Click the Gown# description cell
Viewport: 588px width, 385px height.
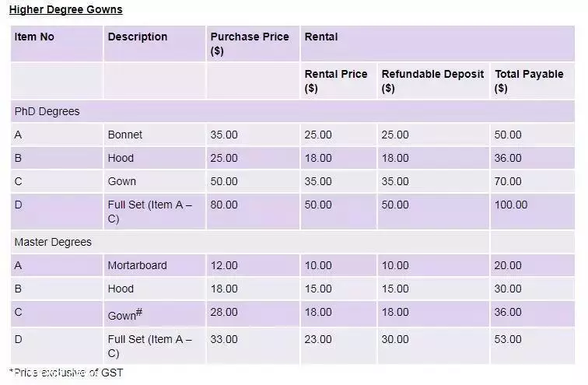155,313
